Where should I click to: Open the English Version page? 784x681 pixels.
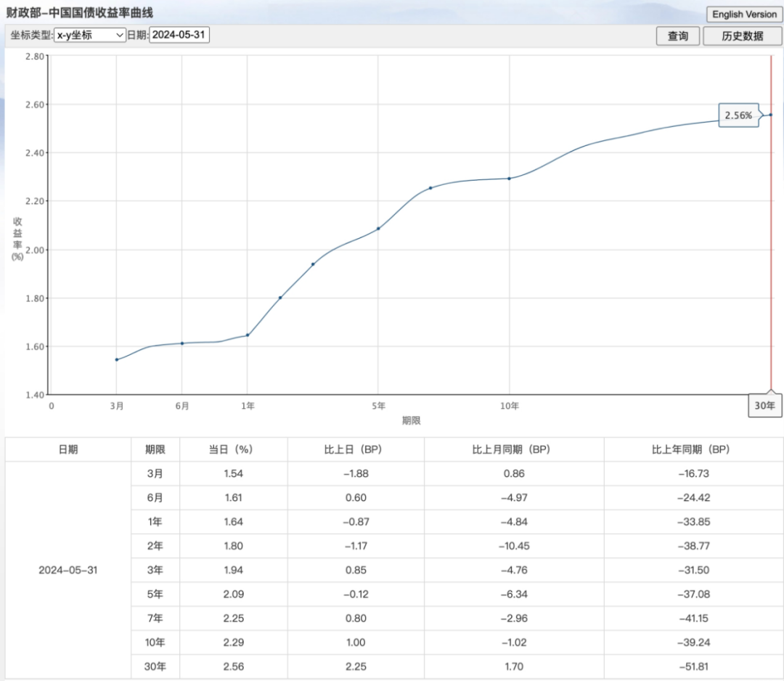pos(744,14)
